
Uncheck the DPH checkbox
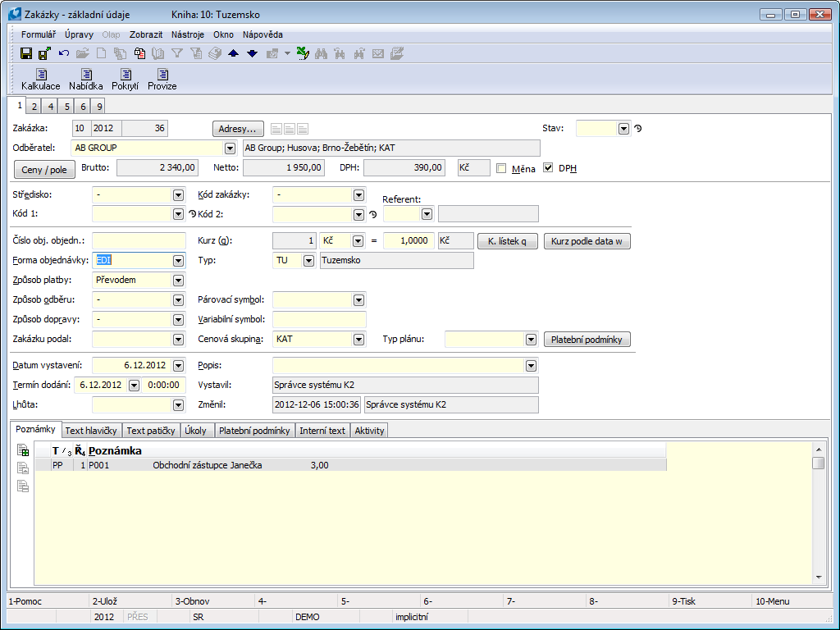(x=549, y=168)
